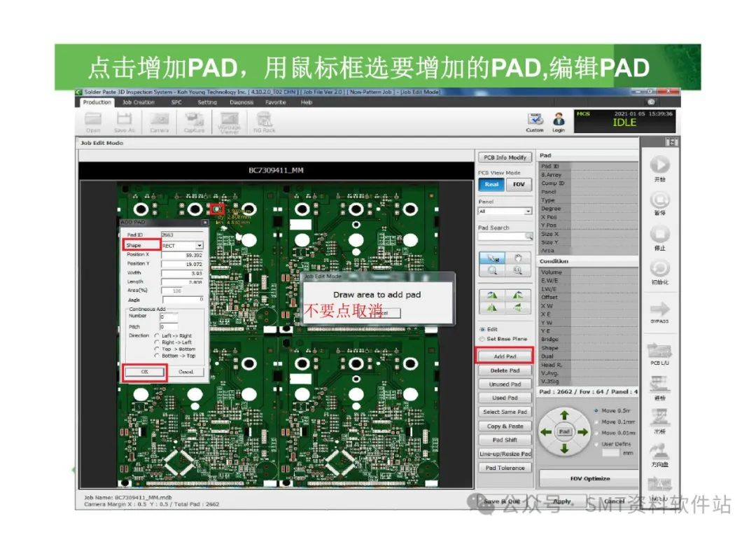The height and width of the screenshot is (535, 756).
Task: Click the 暂停 pause icon
Action: [x=659, y=200]
